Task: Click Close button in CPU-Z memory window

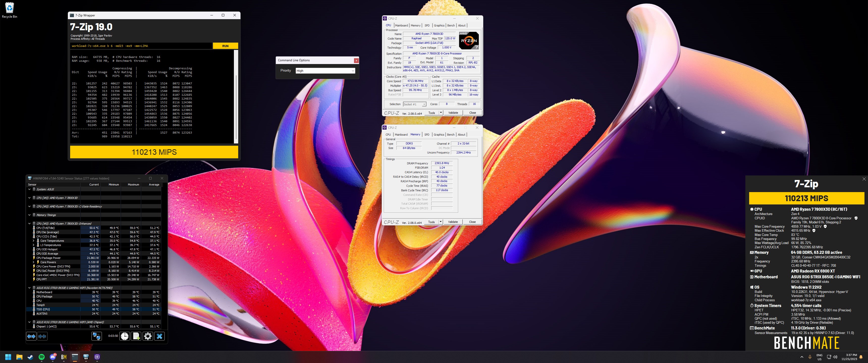Action: pos(472,222)
